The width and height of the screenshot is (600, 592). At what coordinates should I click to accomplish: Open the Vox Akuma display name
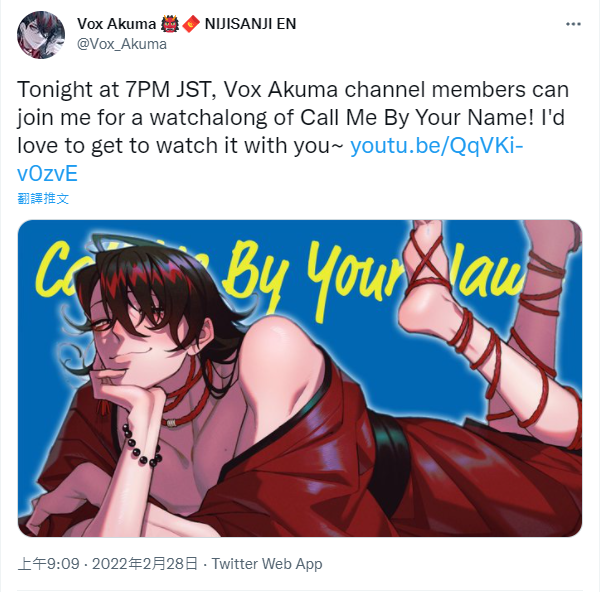pos(116,24)
